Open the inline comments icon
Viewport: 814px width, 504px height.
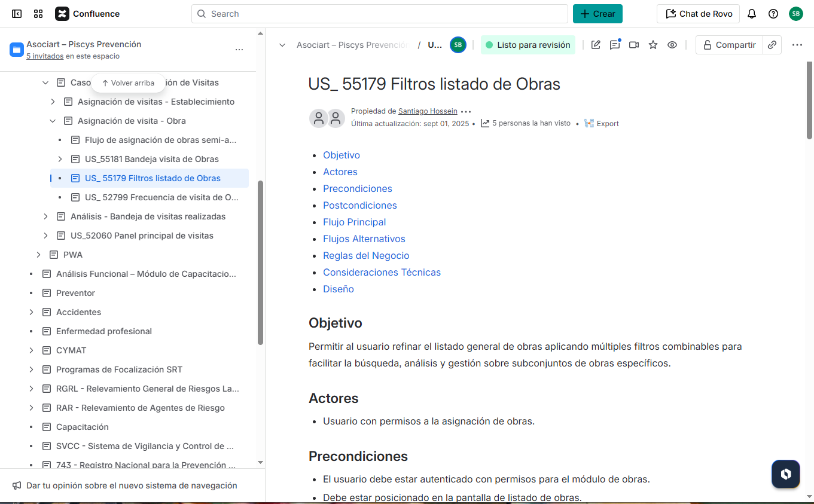615,45
